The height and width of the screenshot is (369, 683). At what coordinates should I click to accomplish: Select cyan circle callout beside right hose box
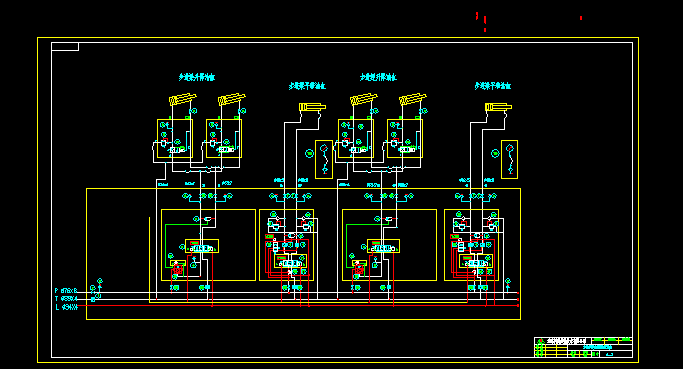[x=495, y=153]
